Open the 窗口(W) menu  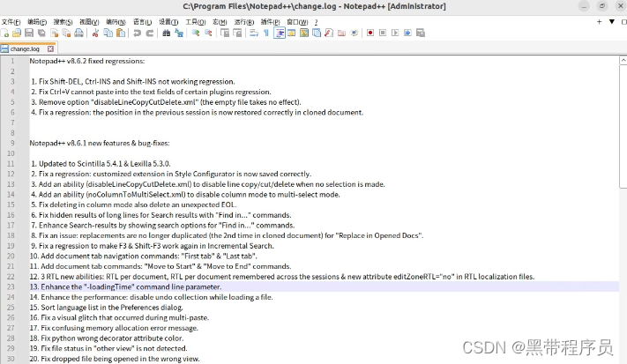click(x=297, y=22)
